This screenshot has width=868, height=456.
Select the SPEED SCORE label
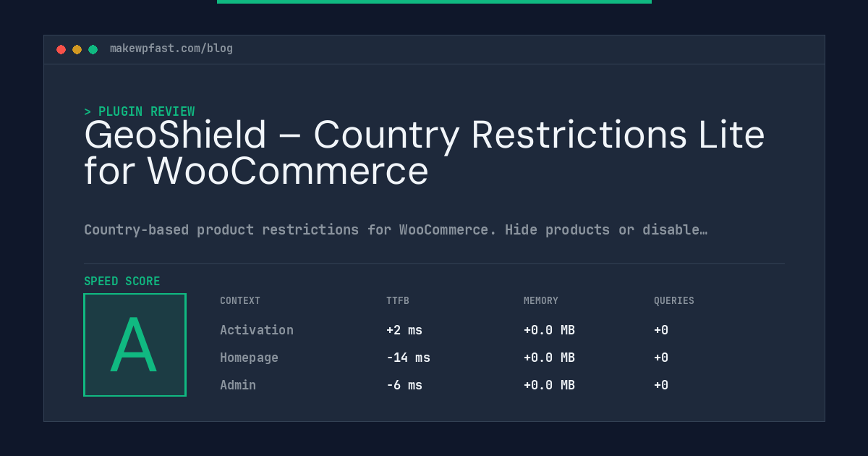click(122, 282)
